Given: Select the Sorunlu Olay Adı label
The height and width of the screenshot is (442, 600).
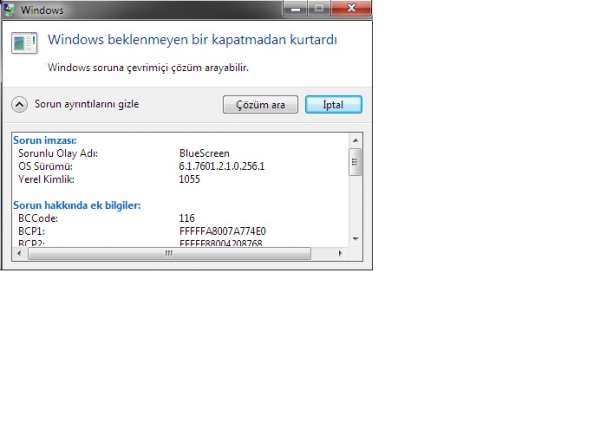Looking at the screenshot, I should click(x=58, y=153).
